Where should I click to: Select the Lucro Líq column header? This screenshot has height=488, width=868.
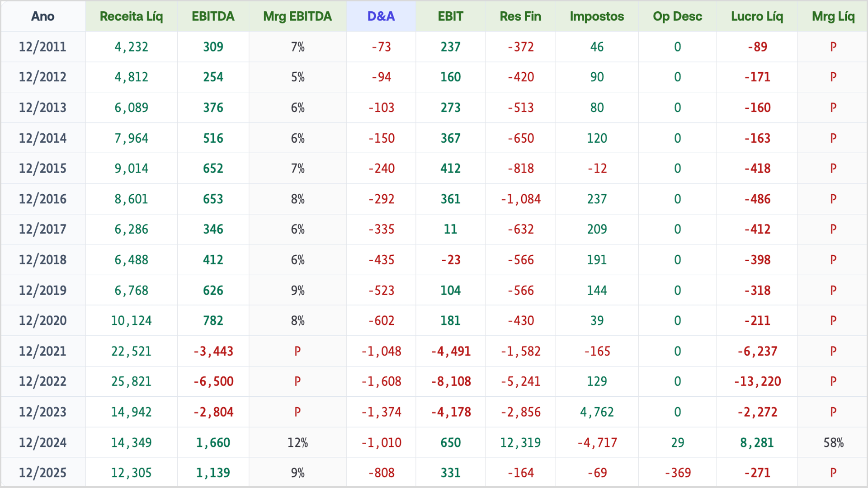pos(757,16)
